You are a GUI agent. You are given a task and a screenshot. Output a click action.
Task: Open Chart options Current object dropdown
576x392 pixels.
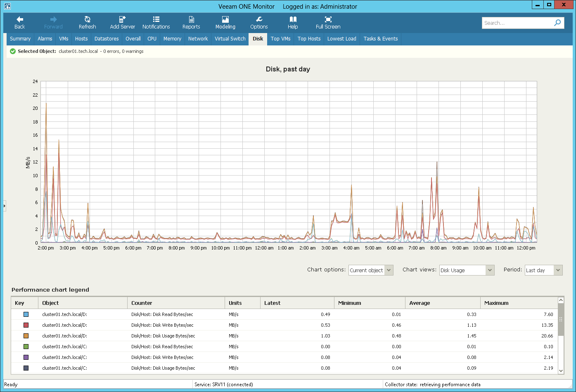[x=371, y=270]
